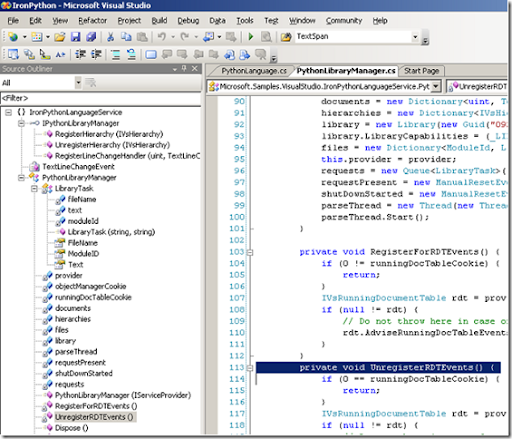Select the PythonLibraryManager.cs tab
This screenshot has height=439, width=512.
346,71
